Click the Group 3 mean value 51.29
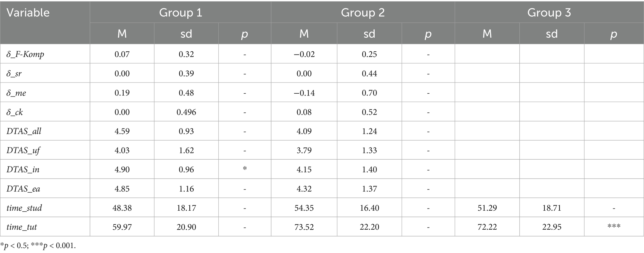 [x=487, y=208]
